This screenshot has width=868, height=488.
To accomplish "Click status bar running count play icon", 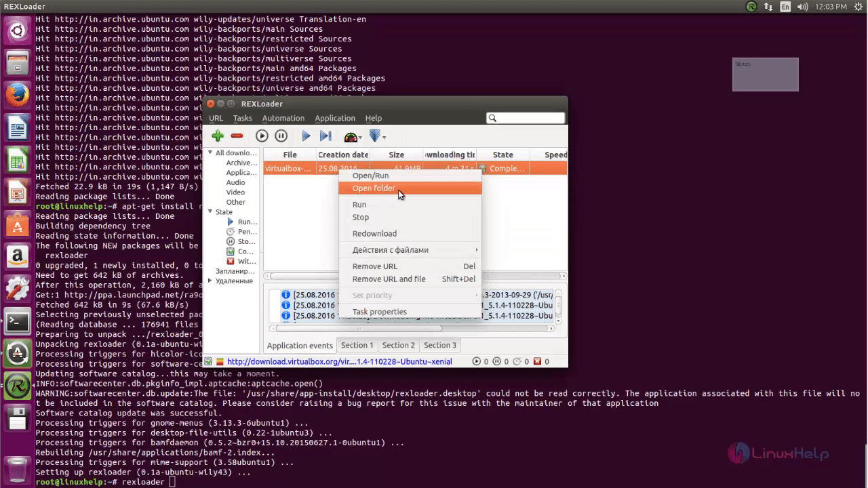I will pos(476,361).
